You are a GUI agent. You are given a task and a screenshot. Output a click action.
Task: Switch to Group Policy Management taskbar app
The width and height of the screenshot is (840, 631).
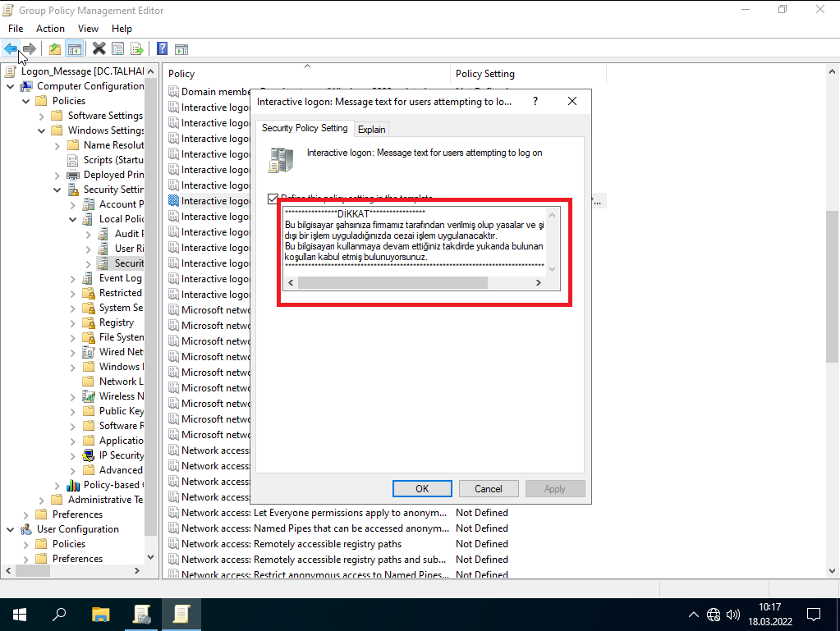click(x=141, y=615)
